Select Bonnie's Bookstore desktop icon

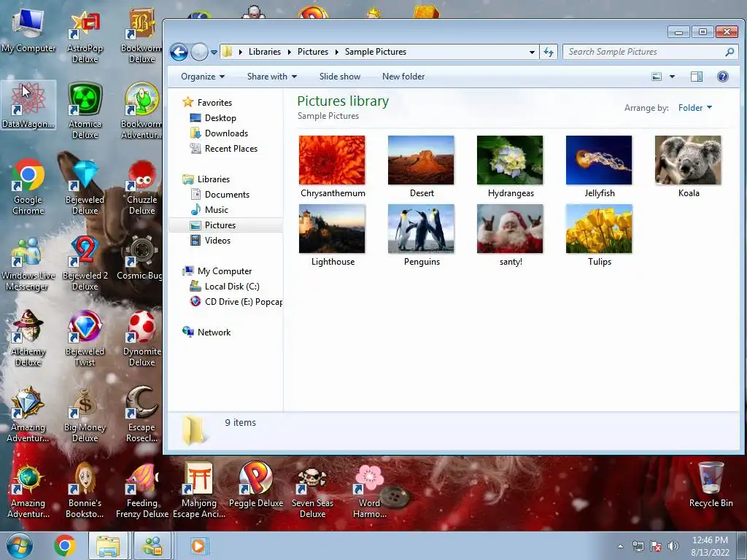pyautogui.click(x=85, y=491)
